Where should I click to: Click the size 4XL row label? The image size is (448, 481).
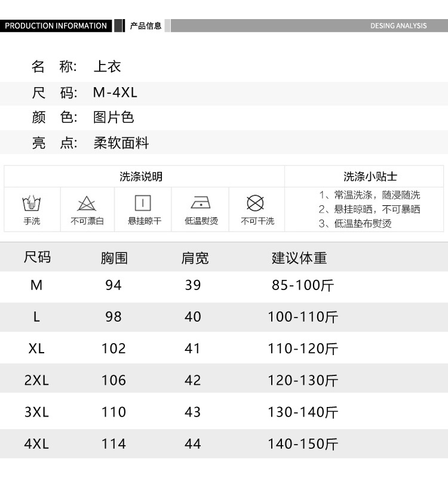[x=36, y=444]
